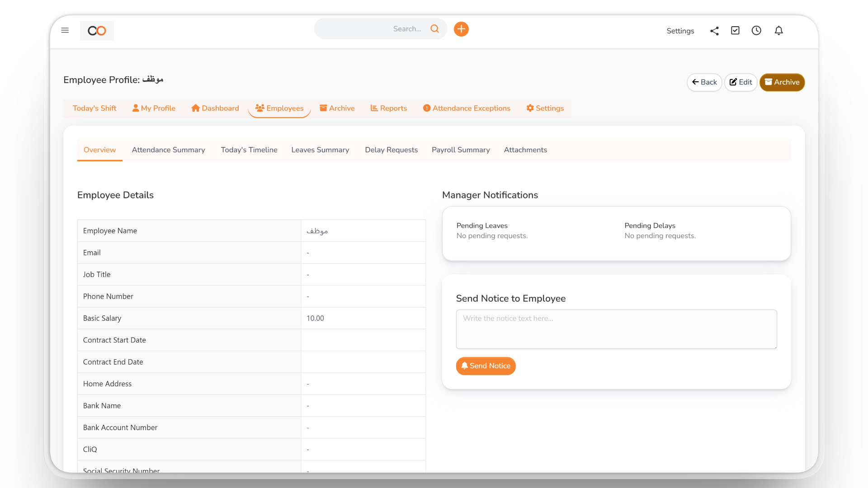The width and height of the screenshot is (868, 488).
Task: View the Today's Timeline tab
Action: click(249, 150)
